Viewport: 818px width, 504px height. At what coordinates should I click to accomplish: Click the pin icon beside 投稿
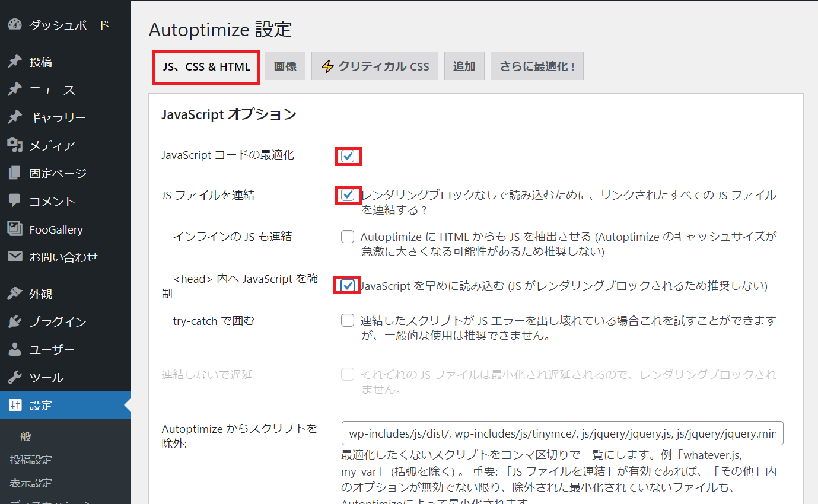[x=15, y=62]
